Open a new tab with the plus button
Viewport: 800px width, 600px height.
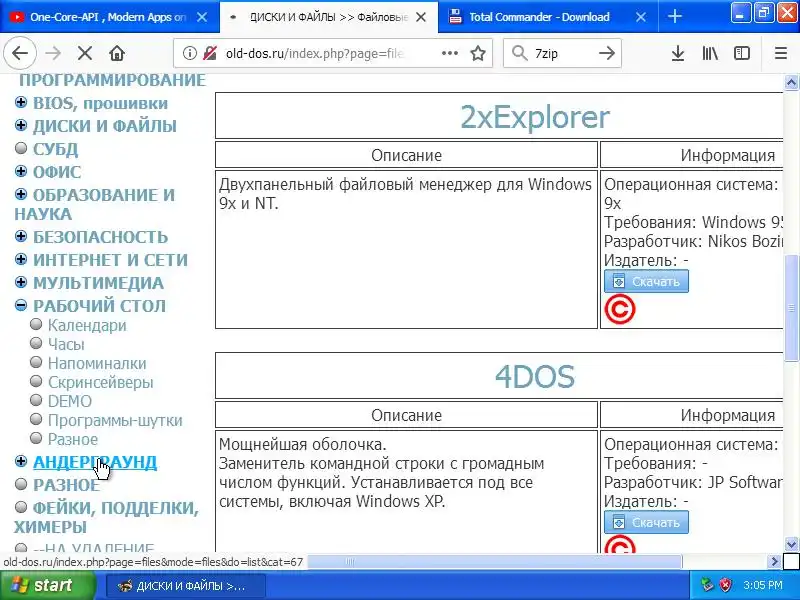tap(674, 16)
